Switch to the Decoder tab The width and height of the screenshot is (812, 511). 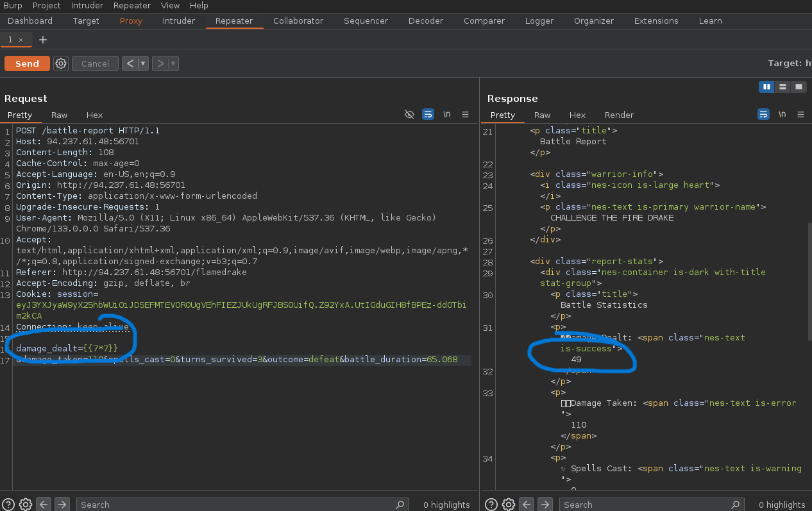coord(426,21)
